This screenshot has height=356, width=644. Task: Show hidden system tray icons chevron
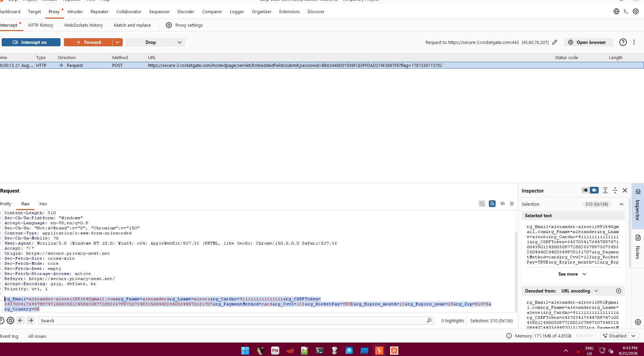pyautogui.click(x=566, y=351)
